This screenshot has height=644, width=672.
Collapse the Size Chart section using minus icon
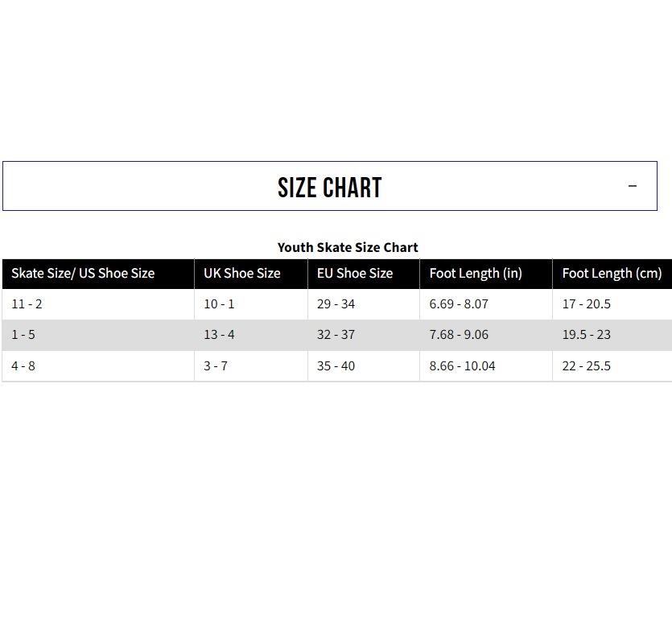tap(632, 186)
